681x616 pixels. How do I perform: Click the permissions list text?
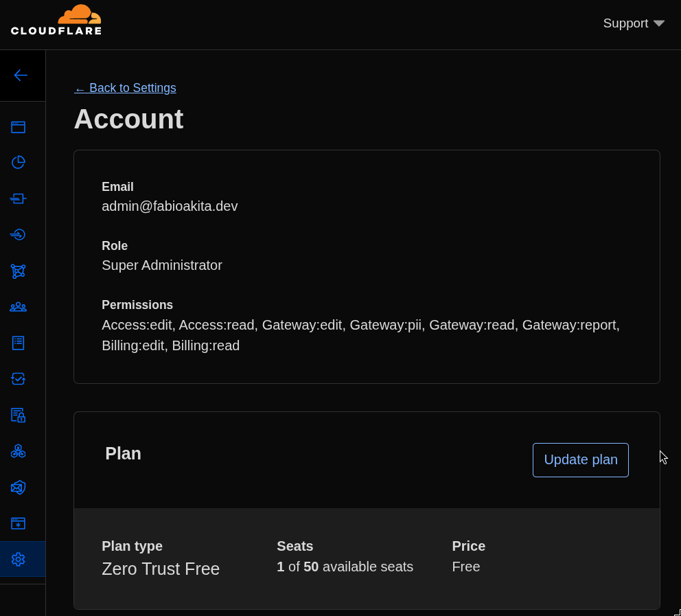360,335
